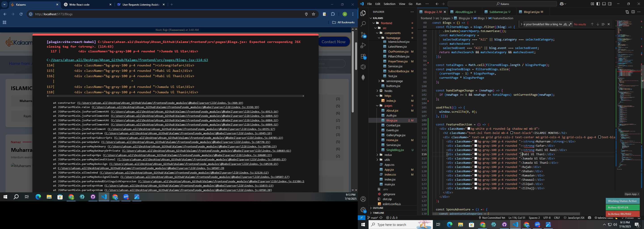
Task: Open the Copilot icon in title bar
Action: click(562, 4)
